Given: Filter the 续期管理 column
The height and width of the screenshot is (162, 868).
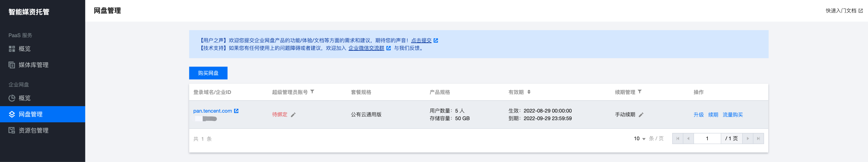Looking at the screenshot, I should tap(640, 91).
